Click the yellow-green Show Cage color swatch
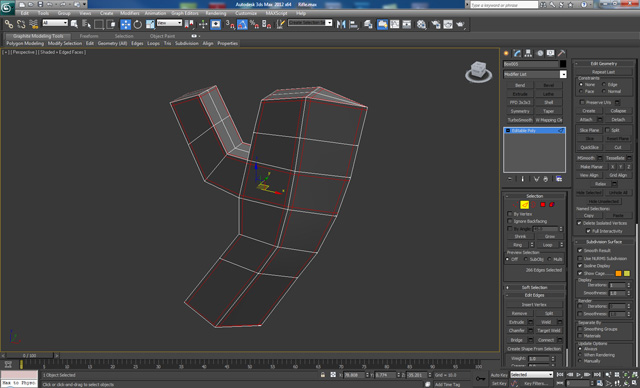Viewport: 640px width, 388px height. click(627, 273)
